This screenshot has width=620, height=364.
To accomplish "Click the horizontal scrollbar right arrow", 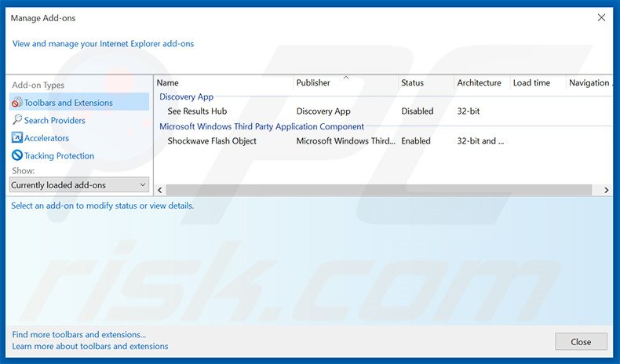I will (x=607, y=190).
